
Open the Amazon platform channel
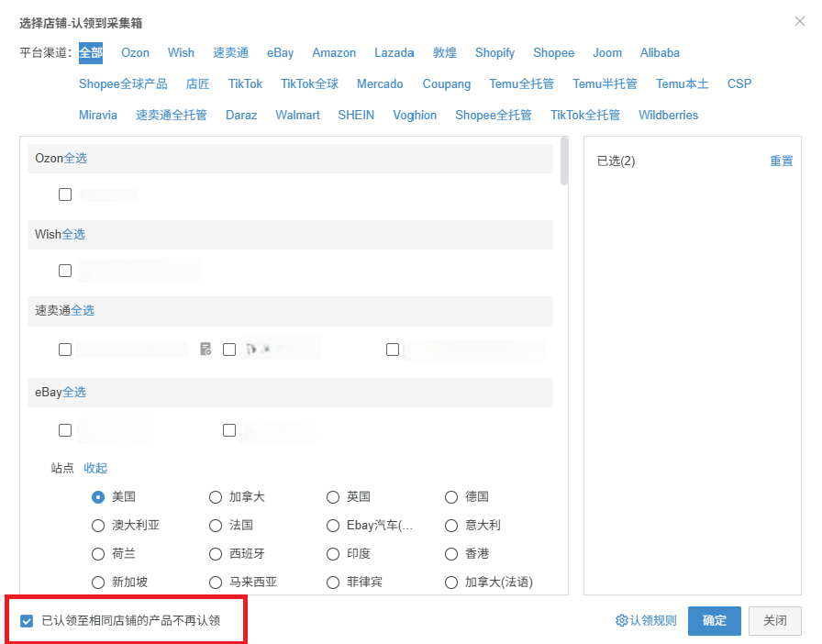(x=334, y=52)
